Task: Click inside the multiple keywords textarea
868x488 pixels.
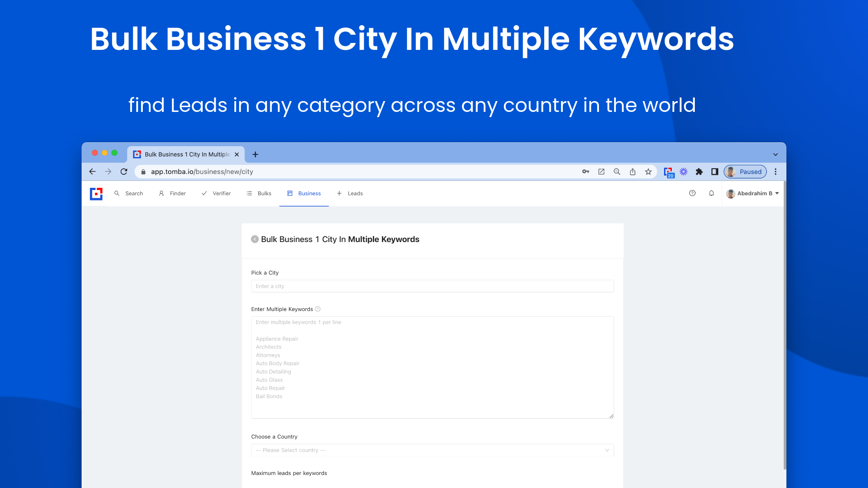Action: pos(432,367)
